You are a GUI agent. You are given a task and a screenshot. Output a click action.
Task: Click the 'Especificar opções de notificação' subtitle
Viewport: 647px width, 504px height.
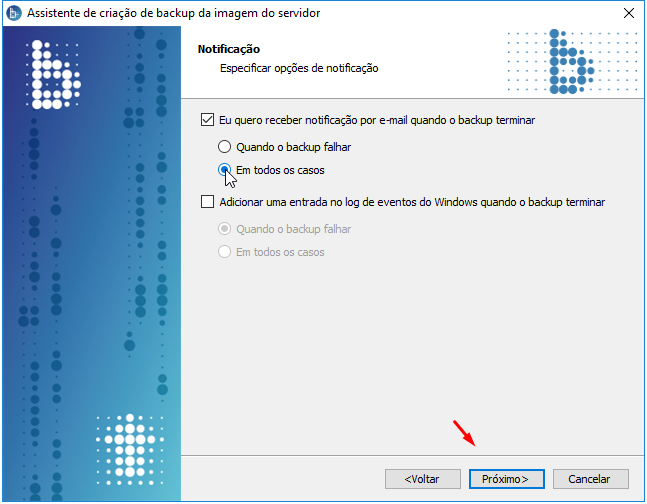[299, 68]
